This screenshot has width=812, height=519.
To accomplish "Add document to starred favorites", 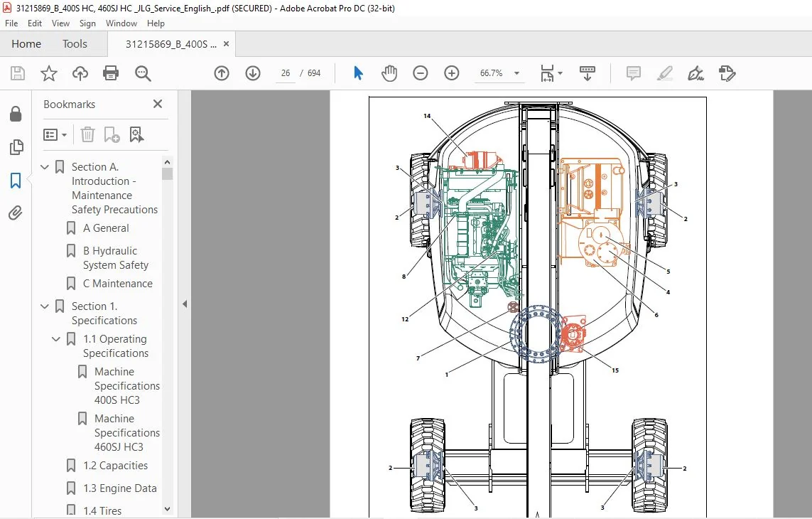I will [49, 73].
